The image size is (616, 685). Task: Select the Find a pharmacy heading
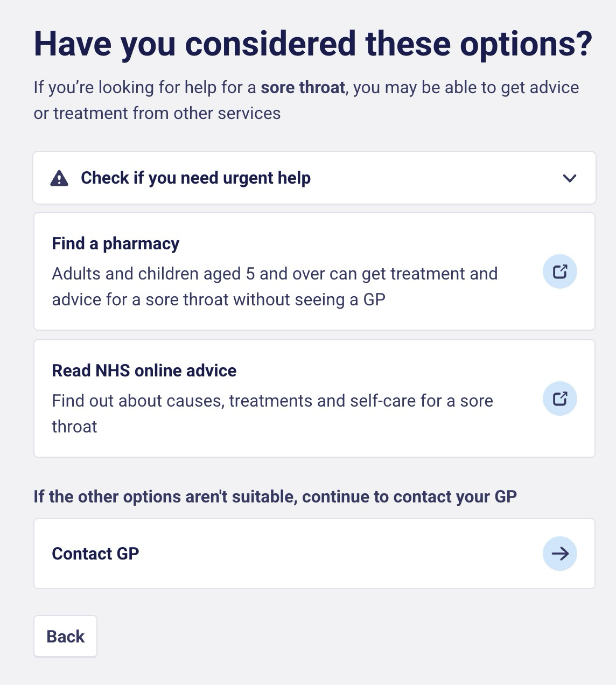[115, 243]
